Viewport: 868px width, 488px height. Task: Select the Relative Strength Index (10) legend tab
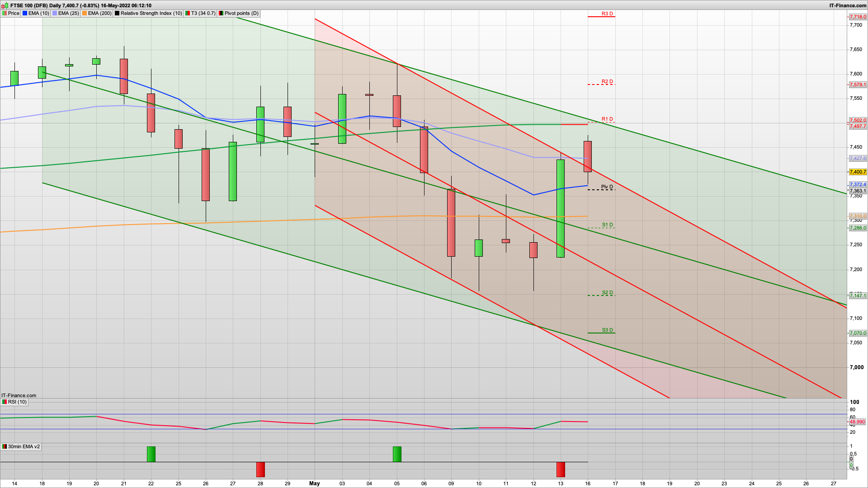point(151,13)
